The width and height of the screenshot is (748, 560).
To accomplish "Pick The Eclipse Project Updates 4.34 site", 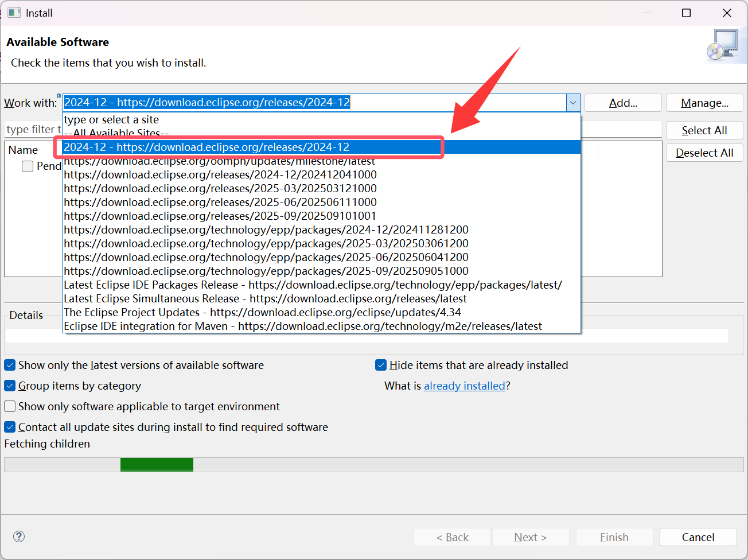I will [x=321, y=312].
